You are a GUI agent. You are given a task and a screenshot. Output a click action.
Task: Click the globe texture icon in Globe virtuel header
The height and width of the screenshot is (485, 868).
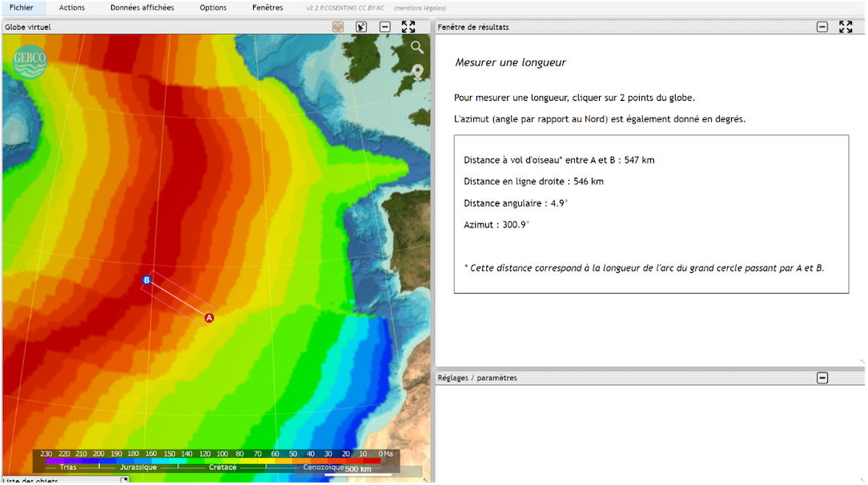338,26
